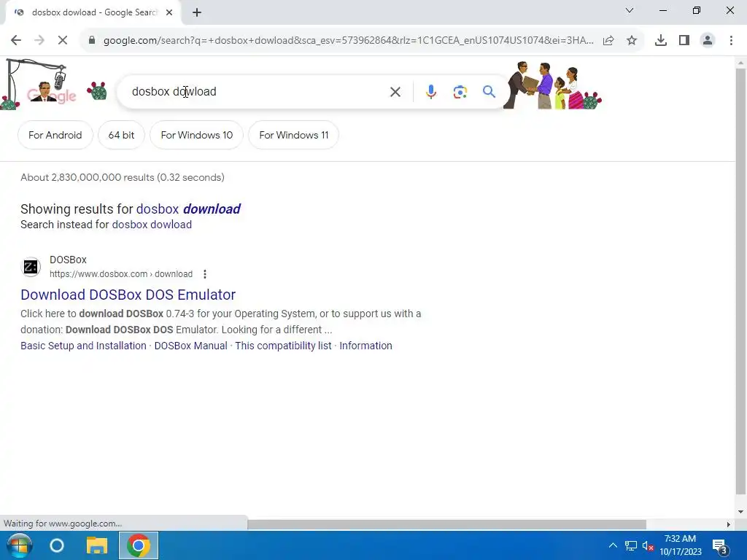Open This compatibility list sitelink
Screen dimensions: 747x560
pos(284,346)
